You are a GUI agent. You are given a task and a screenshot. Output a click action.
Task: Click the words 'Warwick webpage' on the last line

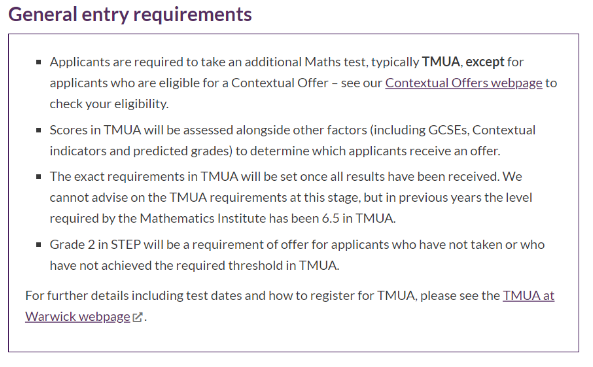[x=78, y=317]
